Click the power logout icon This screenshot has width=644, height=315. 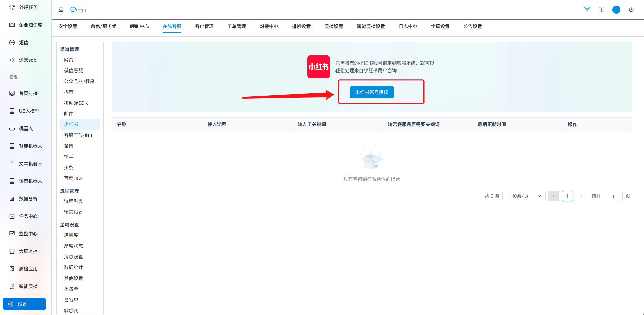631,10
